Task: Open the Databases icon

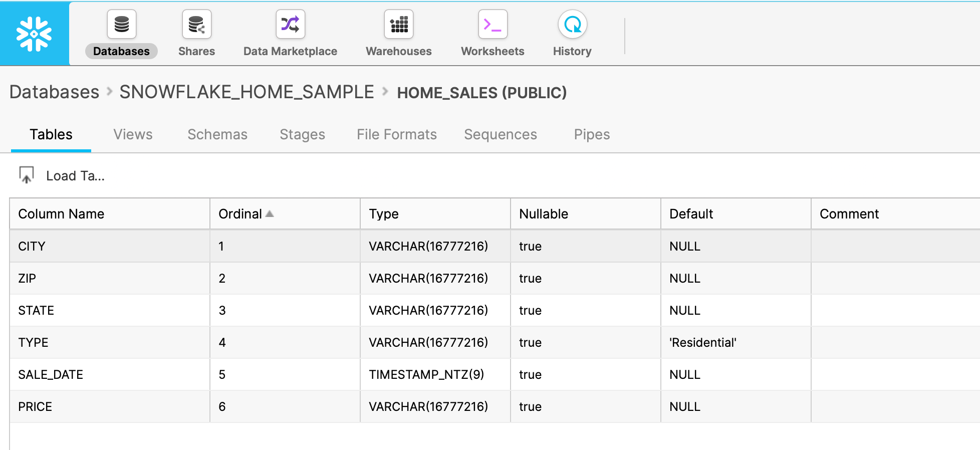Action: point(122,24)
